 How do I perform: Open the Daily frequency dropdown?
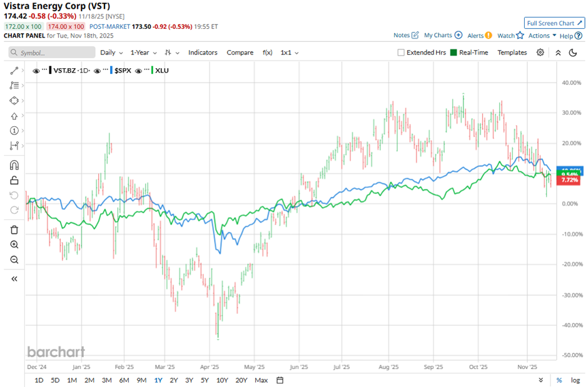coord(111,53)
